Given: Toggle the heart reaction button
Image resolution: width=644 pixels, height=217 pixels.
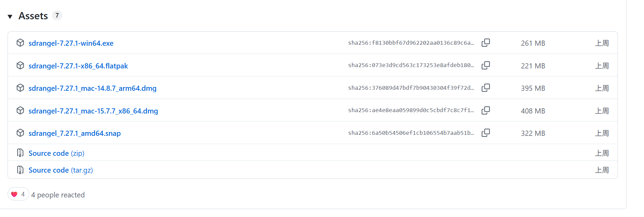Looking at the screenshot, I should (x=18, y=194).
